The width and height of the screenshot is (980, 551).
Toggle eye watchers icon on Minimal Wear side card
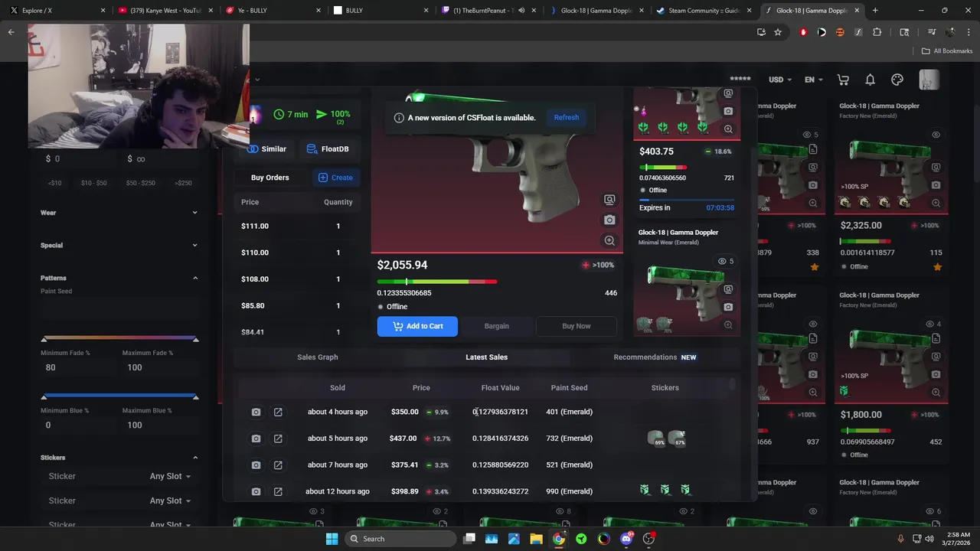tap(721, 261)
